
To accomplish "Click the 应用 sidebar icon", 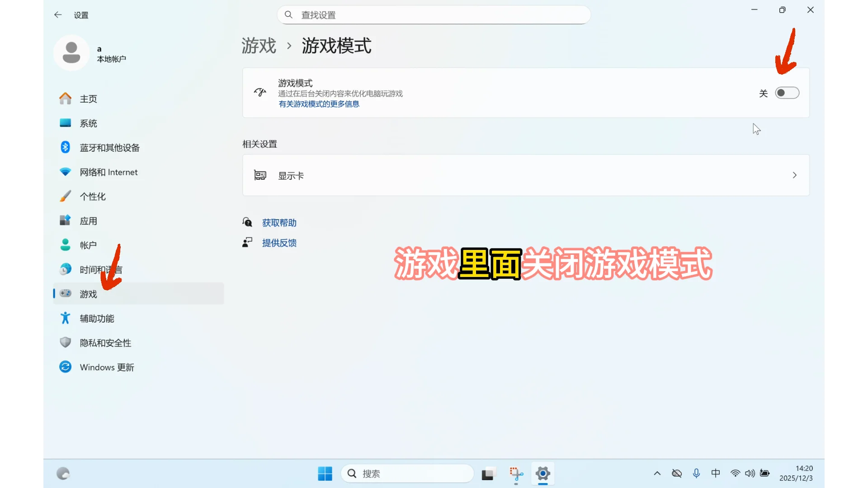I will pos(65,221).
